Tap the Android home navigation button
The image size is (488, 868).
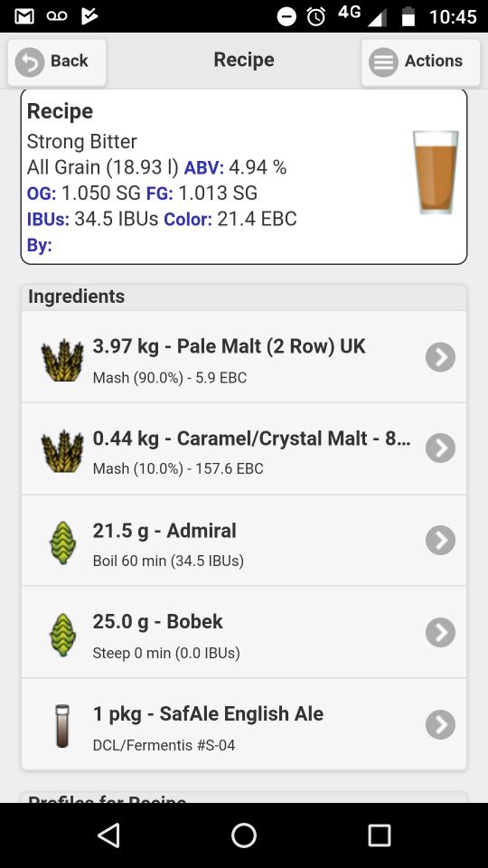(244, 835)
